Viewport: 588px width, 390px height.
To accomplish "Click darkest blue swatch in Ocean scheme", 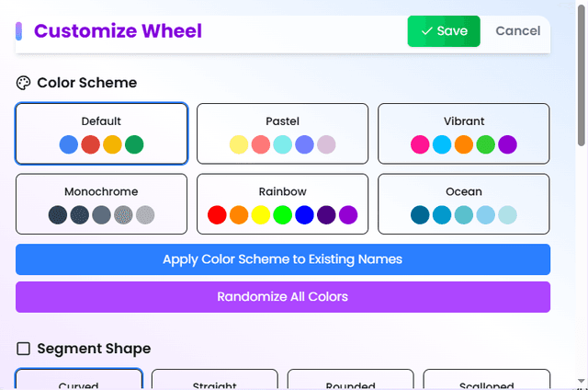I will click(420, 214).
